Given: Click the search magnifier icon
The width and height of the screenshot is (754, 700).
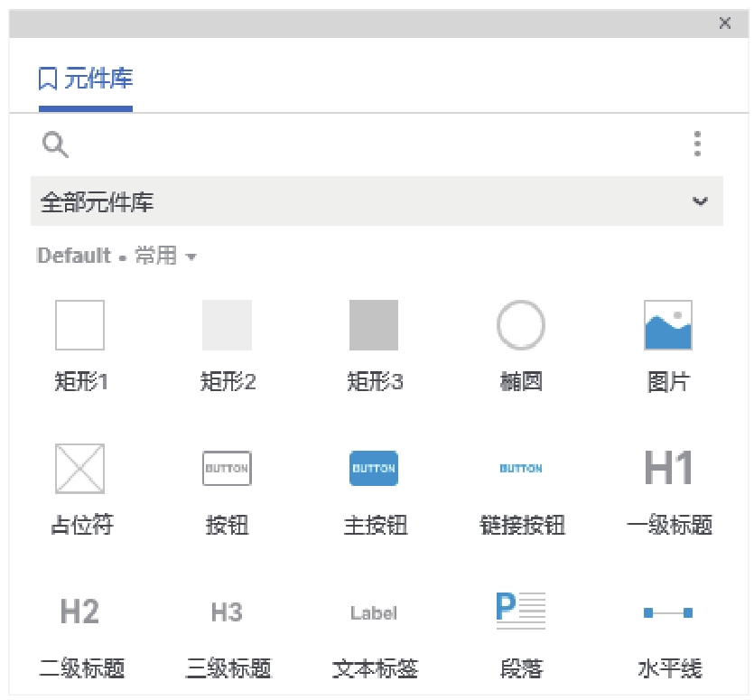Looking at the screenshot, I should pos(56,145).
